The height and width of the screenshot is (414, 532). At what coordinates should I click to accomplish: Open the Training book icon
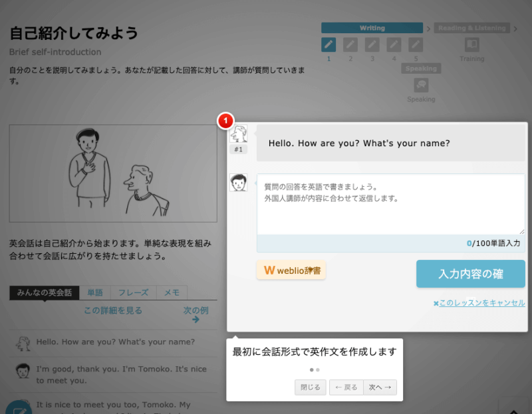[x=471, y=45]
